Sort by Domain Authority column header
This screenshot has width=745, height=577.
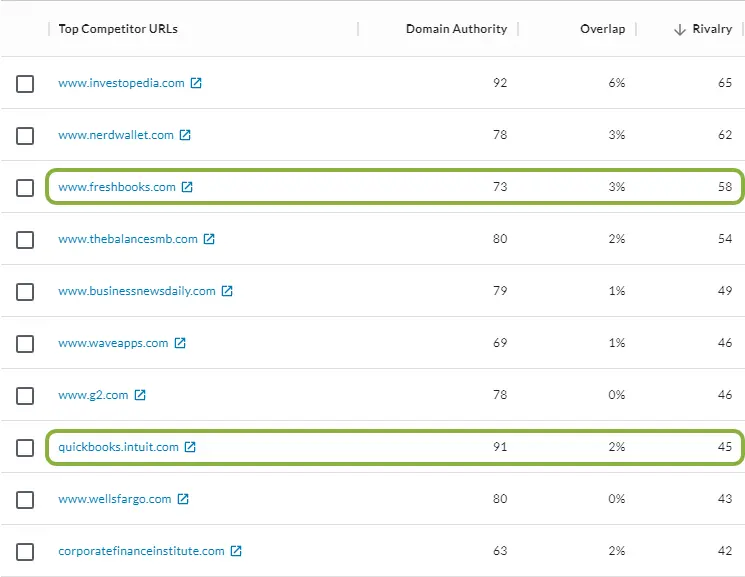point(456,29)
